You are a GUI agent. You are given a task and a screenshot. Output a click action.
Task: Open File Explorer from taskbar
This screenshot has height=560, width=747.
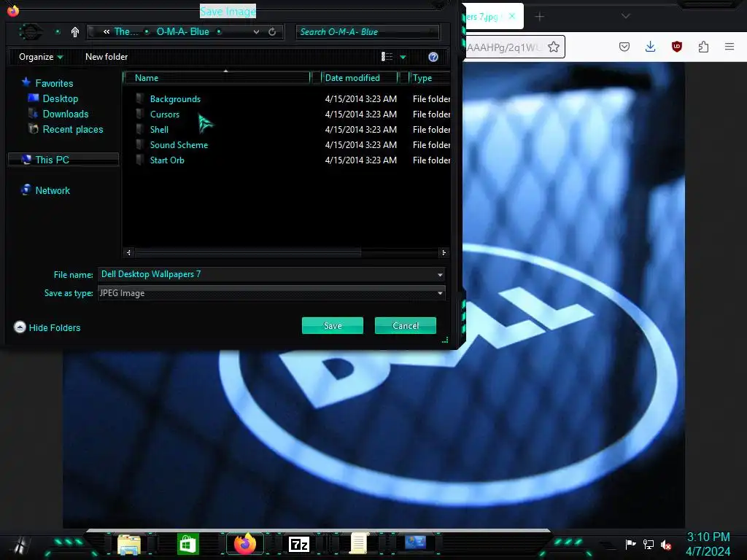[128, 544]
